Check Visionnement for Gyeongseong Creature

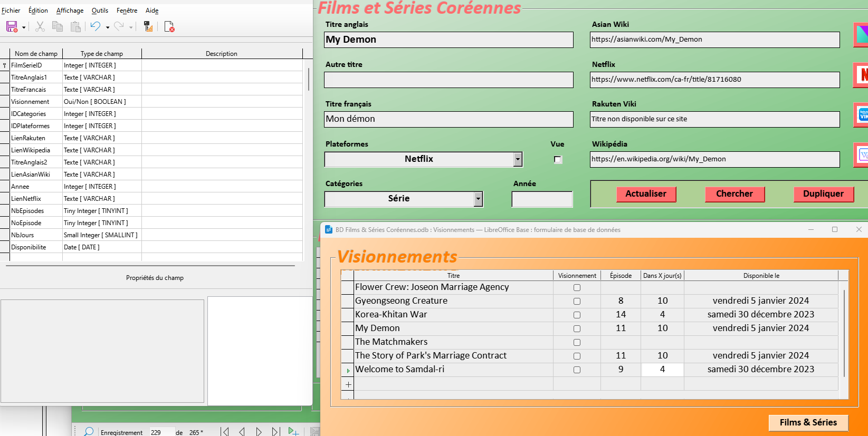tap(577, 302)
